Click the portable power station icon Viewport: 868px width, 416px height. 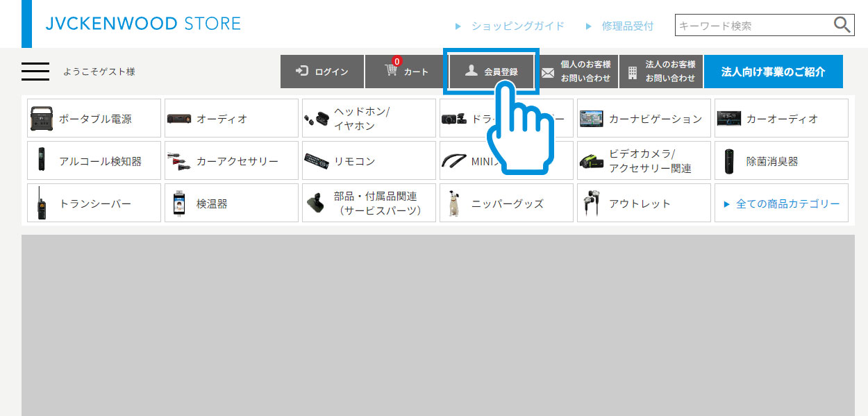point(41,119)
